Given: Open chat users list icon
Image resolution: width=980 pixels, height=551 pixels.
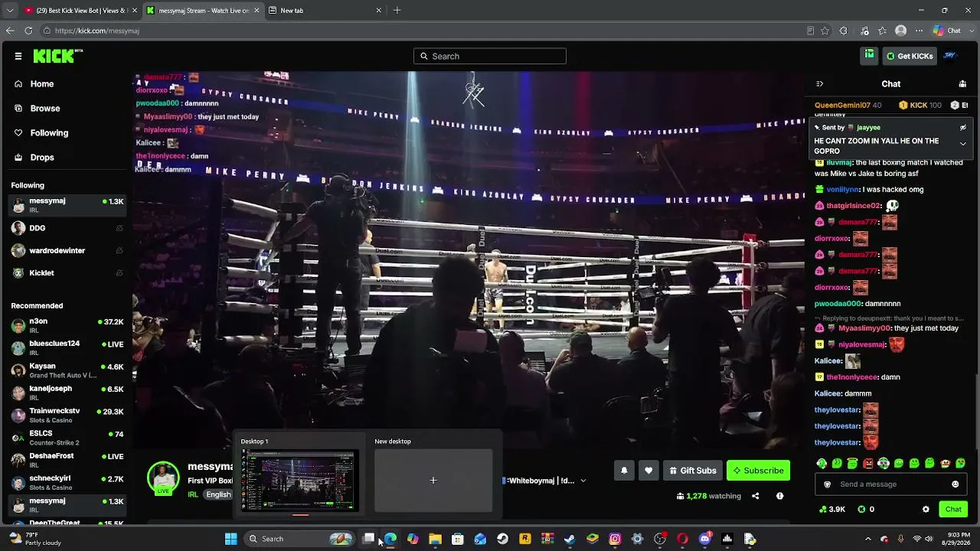Looking at the screenshot, I should [962, 83].
